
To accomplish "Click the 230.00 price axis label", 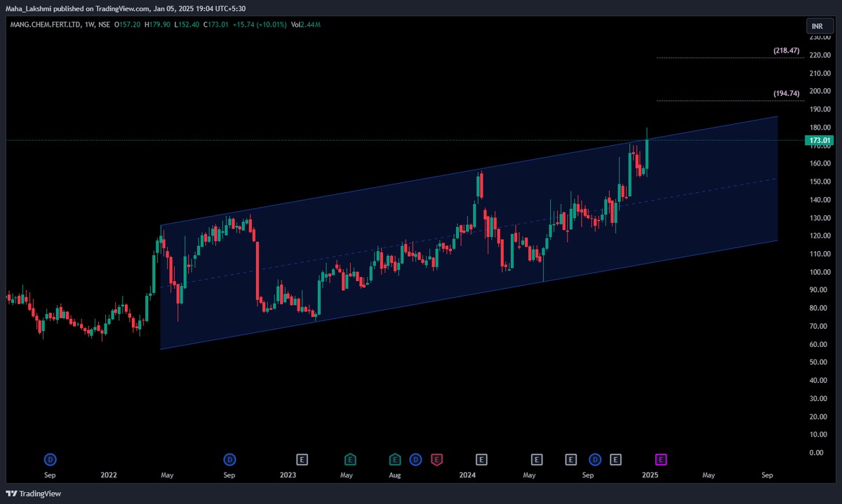I will pos(820,37).
